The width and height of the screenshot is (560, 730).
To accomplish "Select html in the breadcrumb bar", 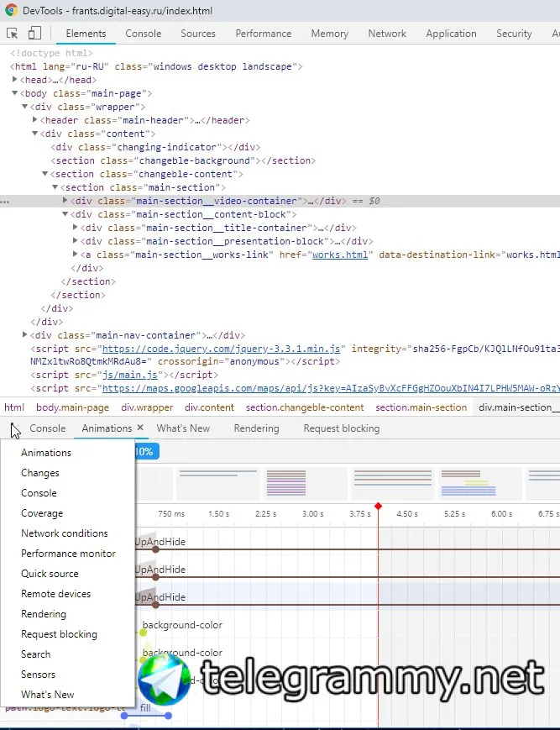I will pyautogui.click(x=14, y=407).
